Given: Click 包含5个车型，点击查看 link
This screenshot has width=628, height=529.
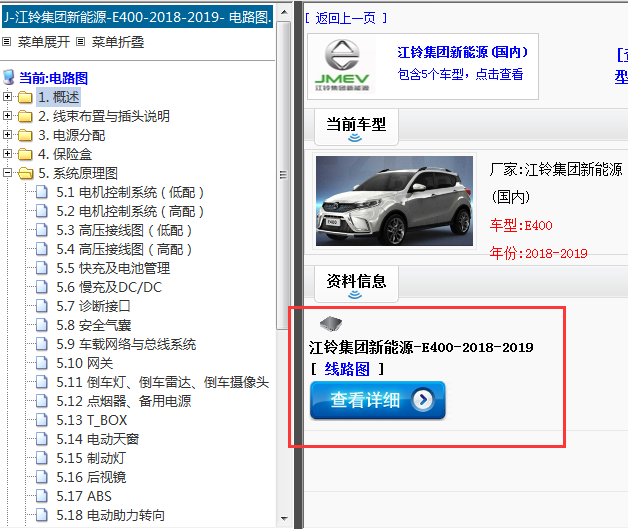Looking at the screenshot, I should [x=460, y=74].
